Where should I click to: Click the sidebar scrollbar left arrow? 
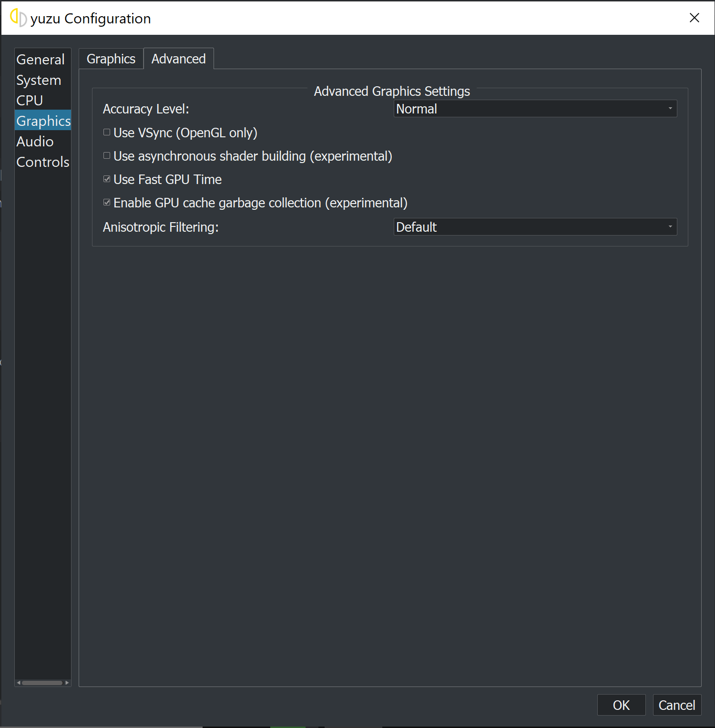(x=19, y=683)
